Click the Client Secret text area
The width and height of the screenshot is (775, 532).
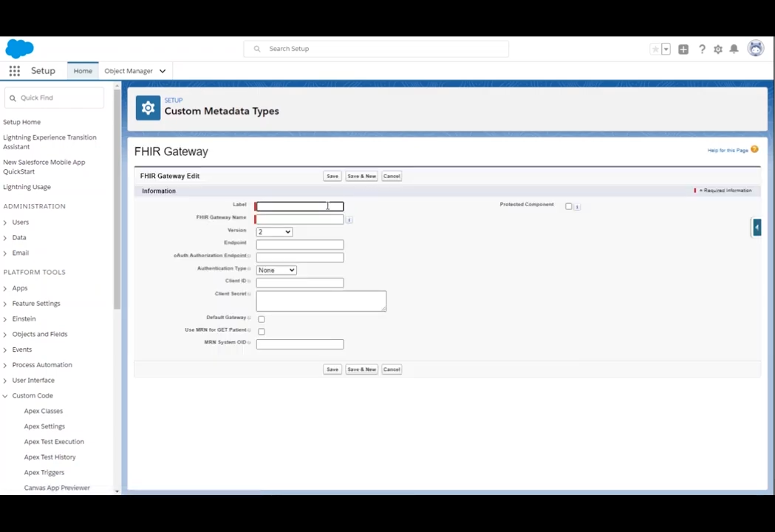coord(321,300)
